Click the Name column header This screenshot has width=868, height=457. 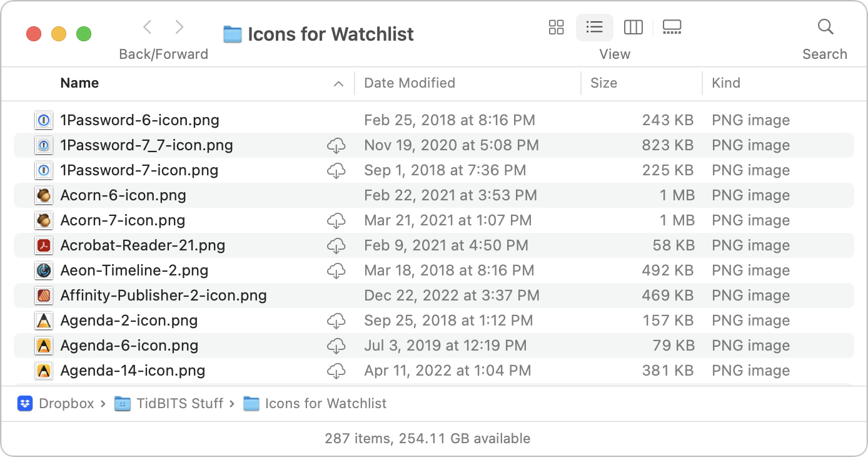click(x=79, y=83)
